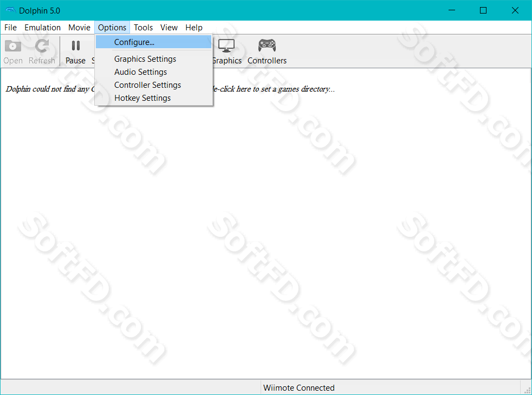Viewport: 532px width, 395px height.
Task: Open the View menu
Action: [x=169, y=28]
